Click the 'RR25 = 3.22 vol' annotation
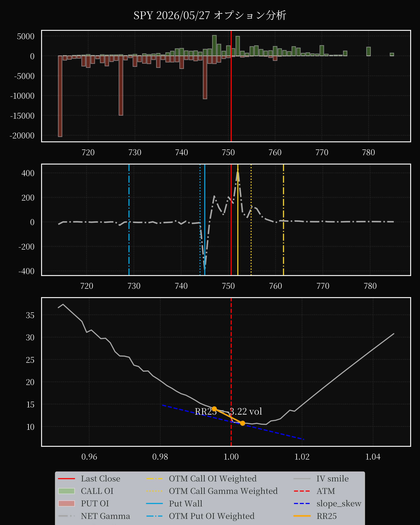This screenshot has width=420, height=525. click(x=228, y=412)
